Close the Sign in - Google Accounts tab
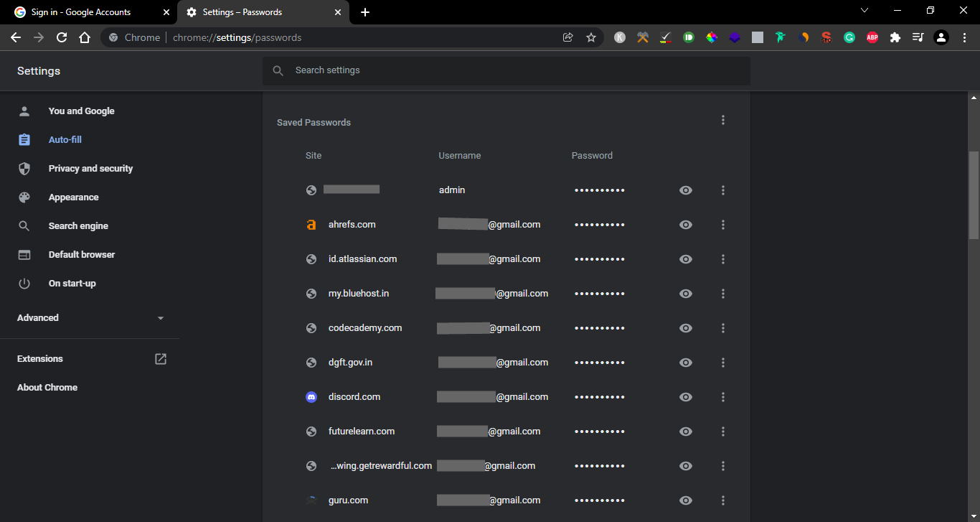The height and width of the screenshot is (522, 980). point(166,12)
